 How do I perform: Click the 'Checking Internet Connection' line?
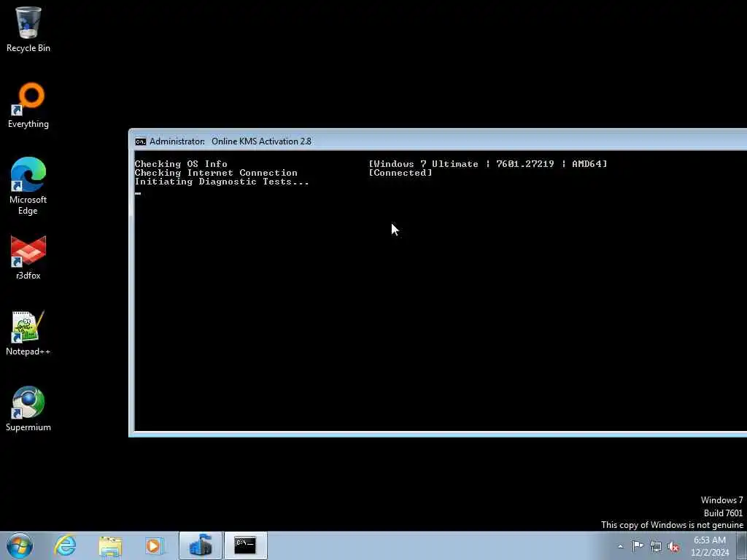coord(216,173)
